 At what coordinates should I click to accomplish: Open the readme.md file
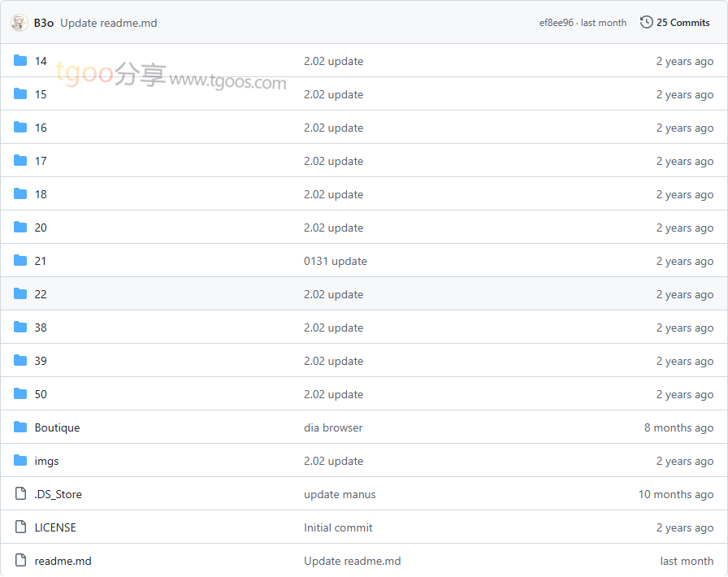pyautogui.click(x=63, y=561)
